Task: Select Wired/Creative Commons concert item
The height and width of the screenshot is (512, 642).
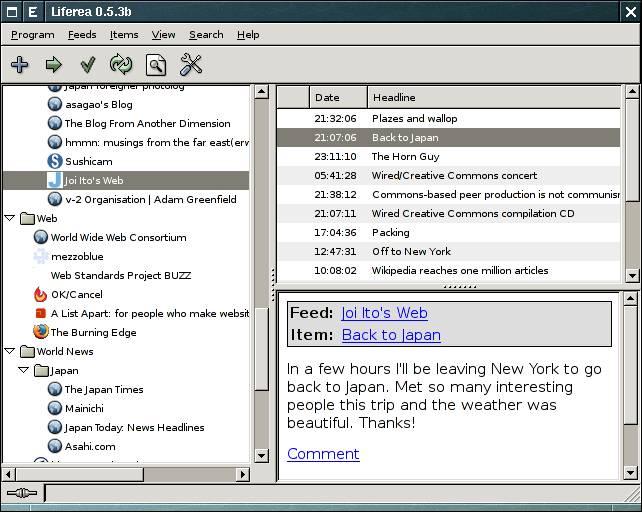Action: point(448,175)
